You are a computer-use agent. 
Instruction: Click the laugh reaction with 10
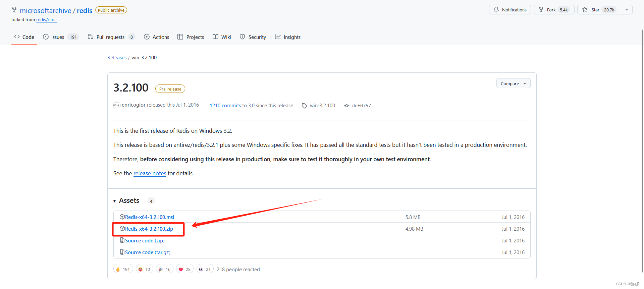[x=145, y=269]
